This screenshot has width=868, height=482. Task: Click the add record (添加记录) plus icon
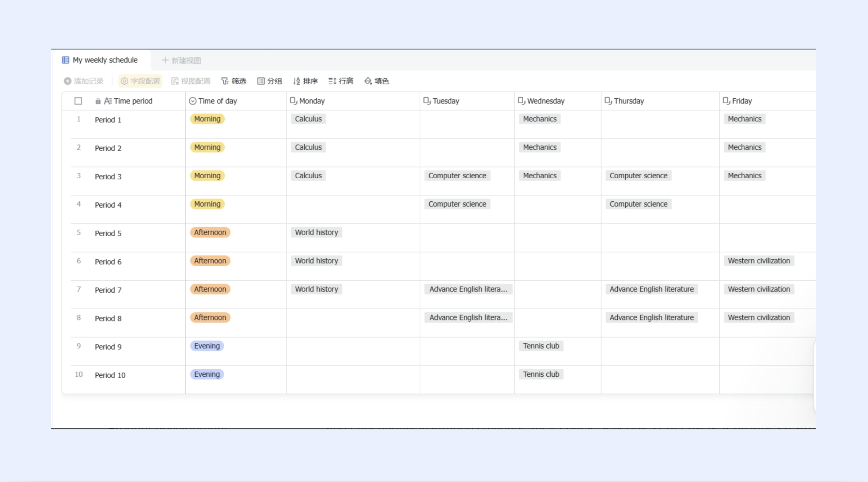pos(67,81)
